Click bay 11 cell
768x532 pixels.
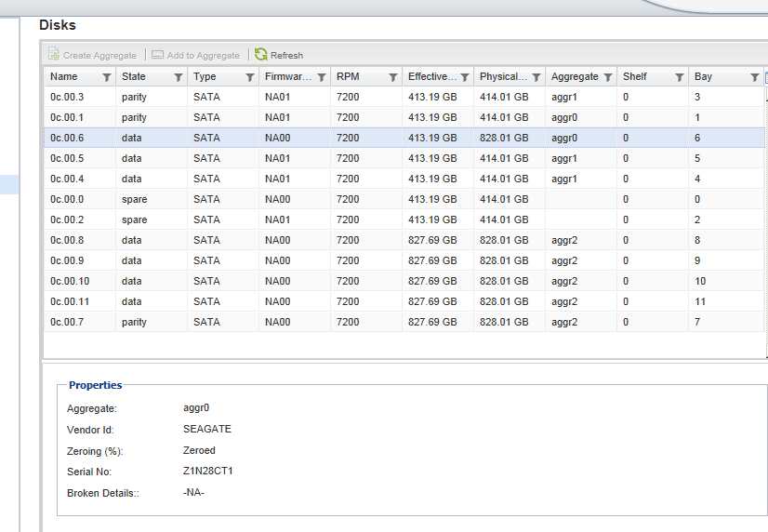700,301
